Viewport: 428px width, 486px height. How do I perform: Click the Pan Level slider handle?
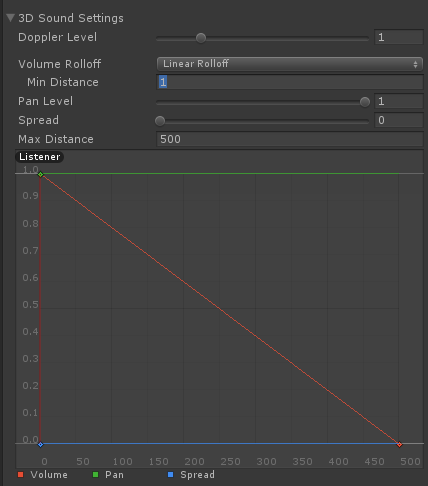pyautogui.click(x=365, y=102)
